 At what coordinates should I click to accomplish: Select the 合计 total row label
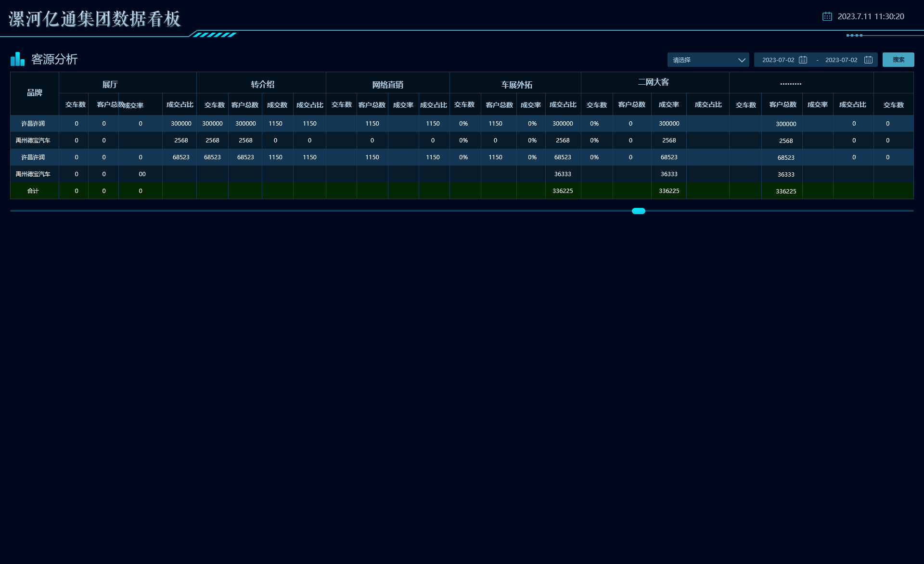(x=33, y=191)
